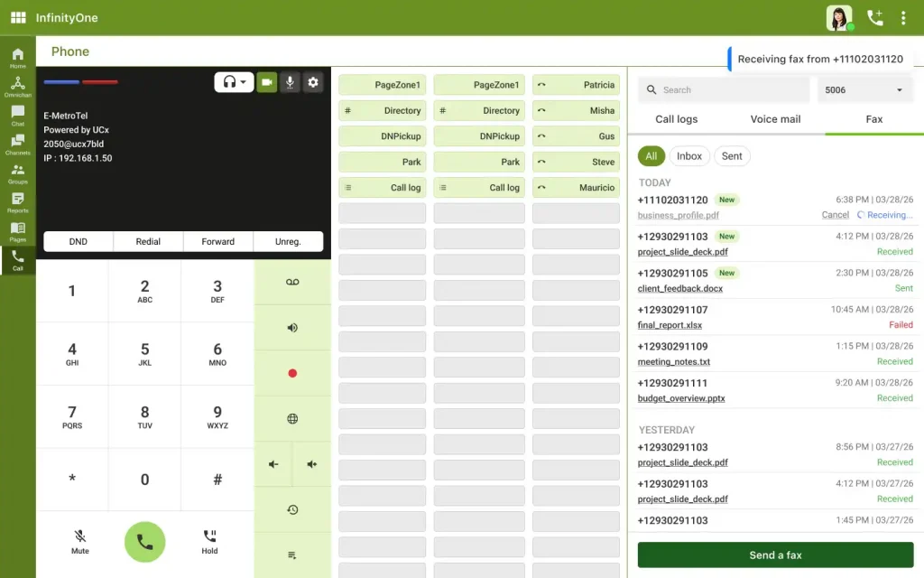Screen dimensions: 924x578
Task: Click the volume down icon
Action: pos(273,464)
